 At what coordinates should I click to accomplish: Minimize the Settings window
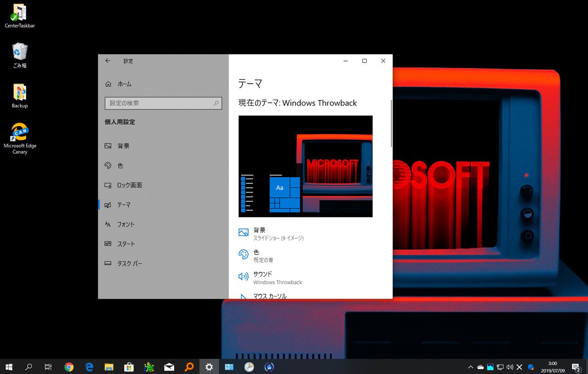(x=345, y=61)
